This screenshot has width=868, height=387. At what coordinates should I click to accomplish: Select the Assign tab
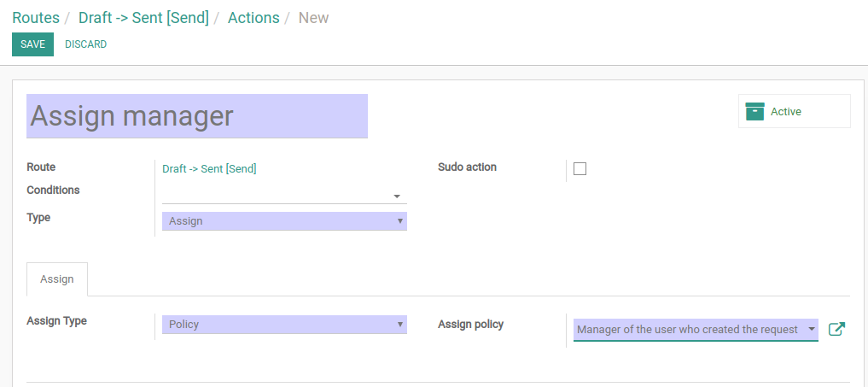click(x=57, y=279)
